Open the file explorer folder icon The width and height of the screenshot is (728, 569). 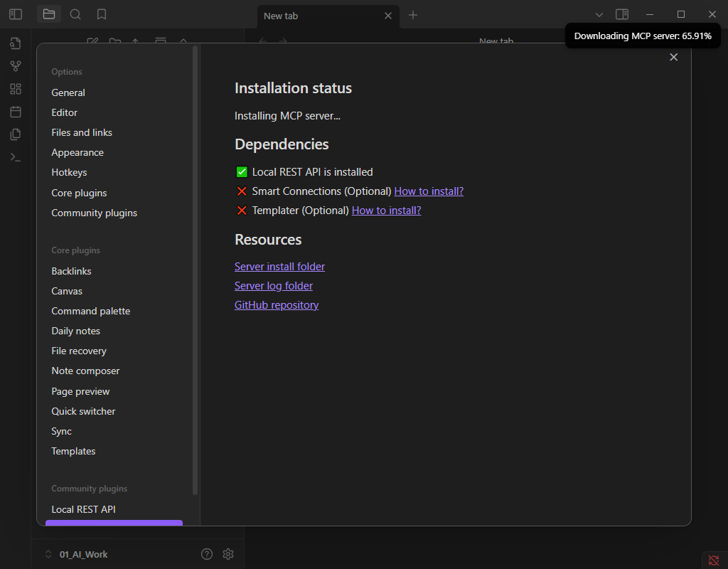coord(49,14)
